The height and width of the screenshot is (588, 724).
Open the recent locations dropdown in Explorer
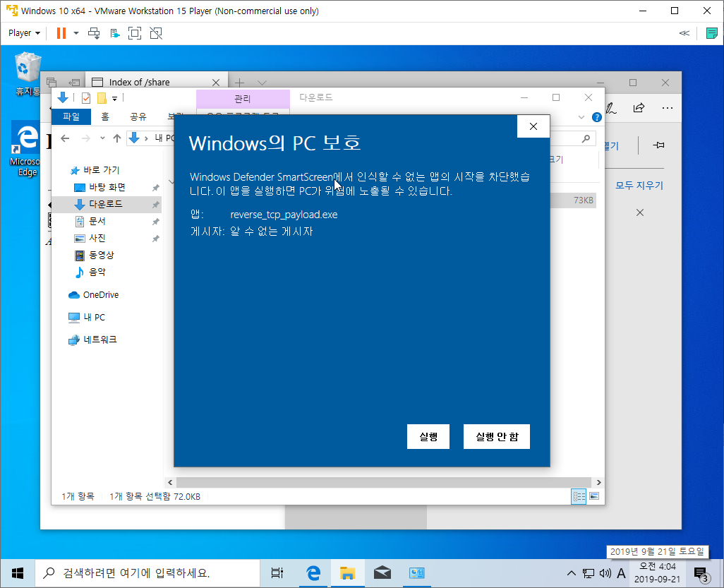pos(102,138)
